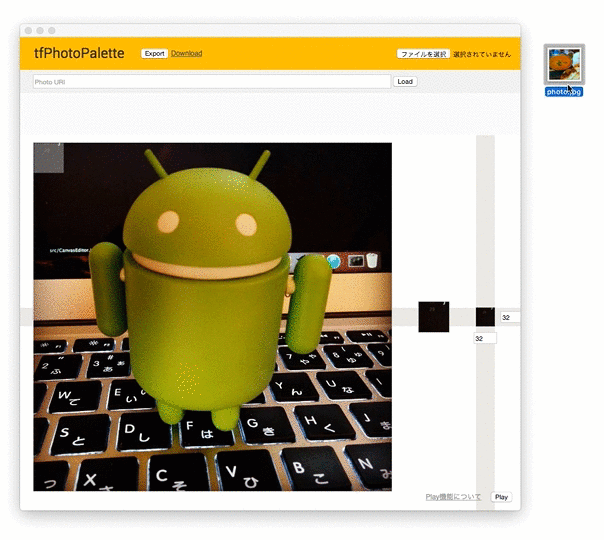Focus the Photo URI input field
Image resolution: width=604 pixels, height=540 pixels.
tap(212, 82)
